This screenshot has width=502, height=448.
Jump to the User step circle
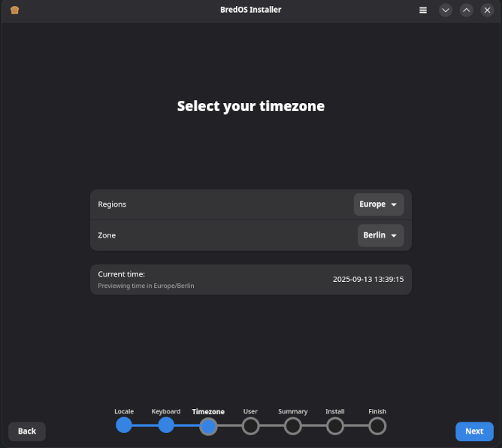click(250, 426)
